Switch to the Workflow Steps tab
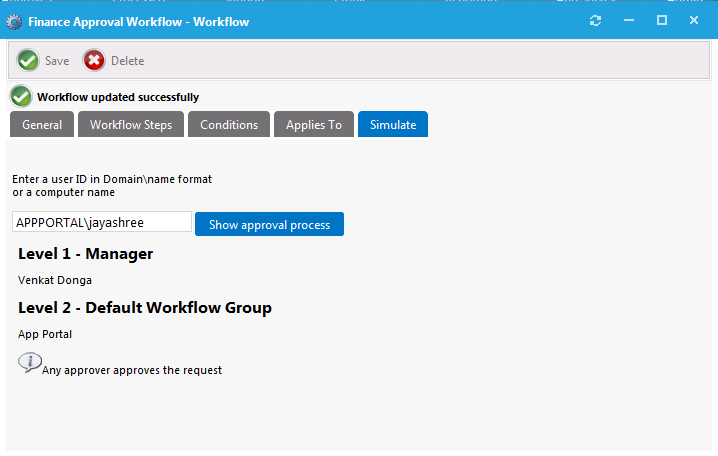Viewport: 718px width, 456px height. [131, 125]
